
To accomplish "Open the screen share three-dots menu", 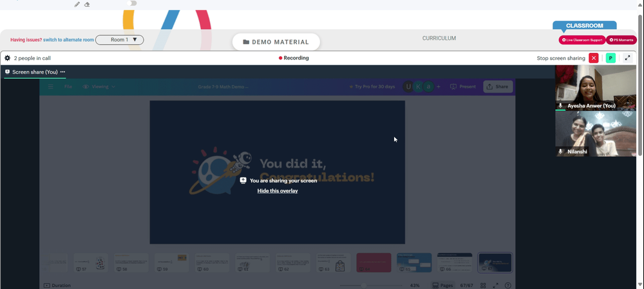I will pos(63,72).
